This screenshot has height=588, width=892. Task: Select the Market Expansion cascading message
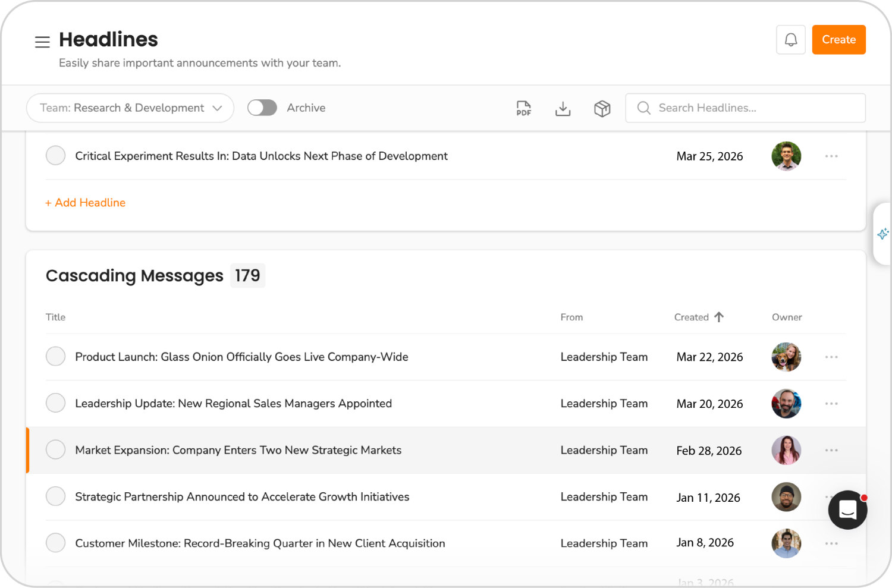coord(238,450)
